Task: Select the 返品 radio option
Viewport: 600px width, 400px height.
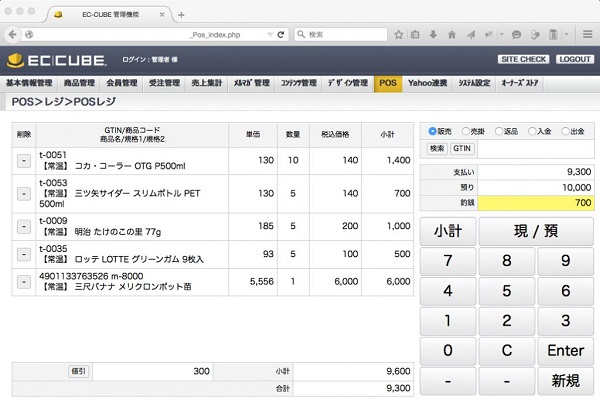Action: tap(499, 131)
